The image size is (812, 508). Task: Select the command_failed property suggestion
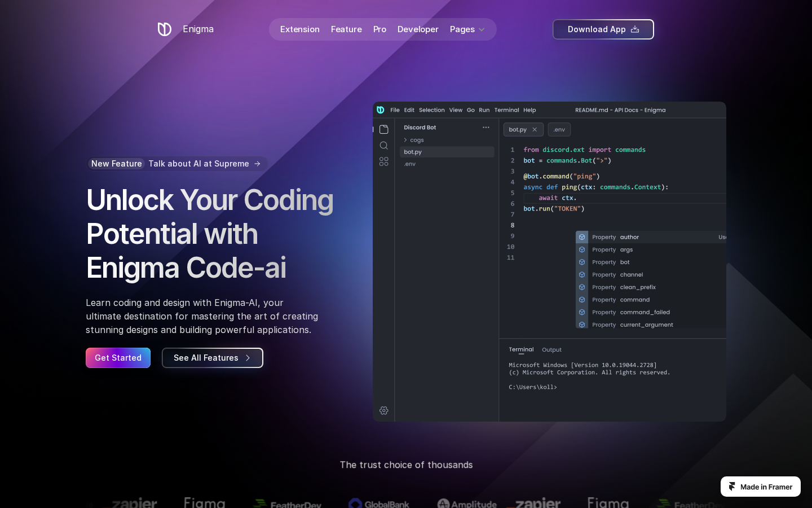click(651, 312)
